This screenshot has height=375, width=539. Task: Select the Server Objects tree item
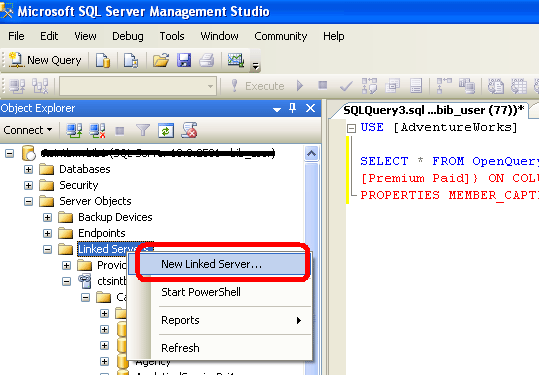[95, 201]
